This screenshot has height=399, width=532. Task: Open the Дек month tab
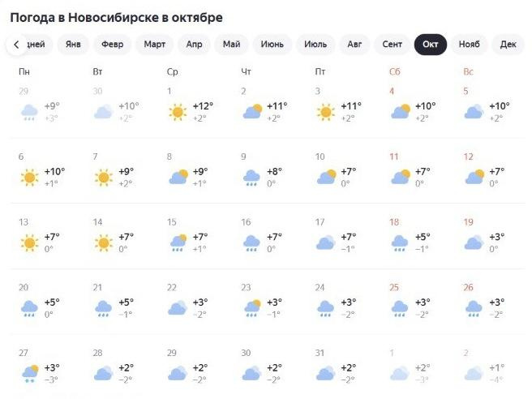tap(508, 44)
